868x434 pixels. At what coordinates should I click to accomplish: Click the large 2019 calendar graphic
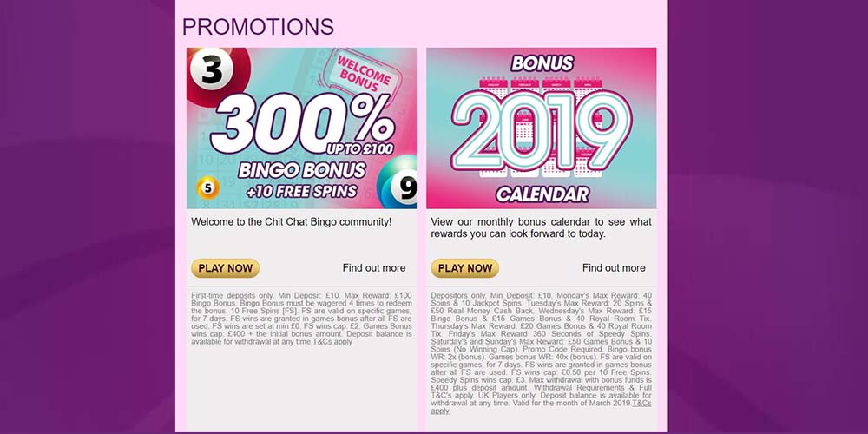pos(541,130)
